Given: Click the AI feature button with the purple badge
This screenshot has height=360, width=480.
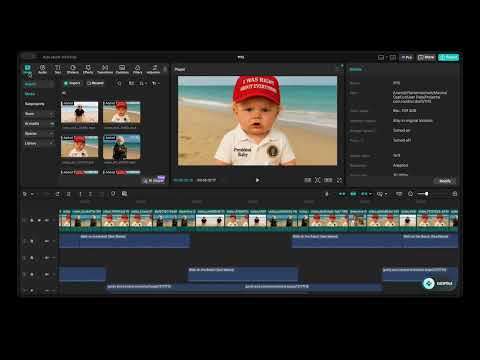Looking at the screenshot, I should (x=154, y=180).
